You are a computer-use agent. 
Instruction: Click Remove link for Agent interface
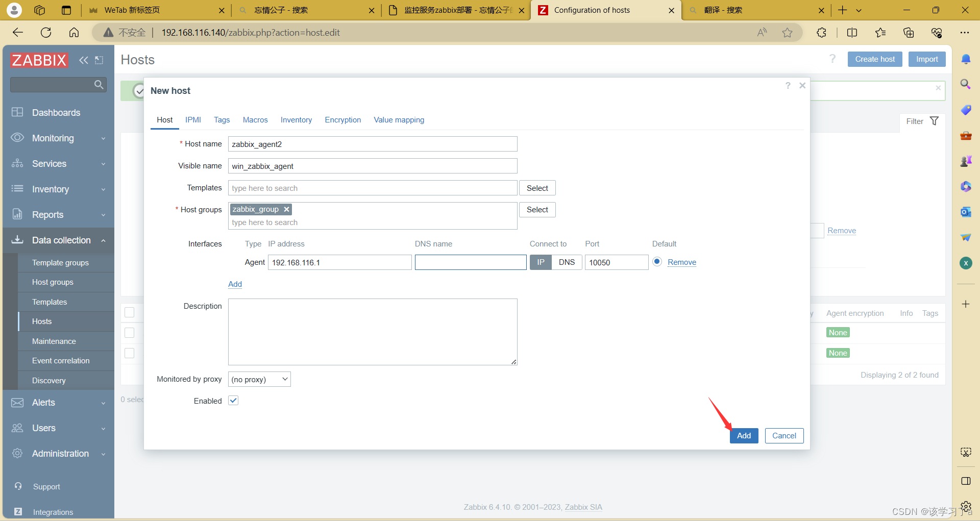point(682,262)
